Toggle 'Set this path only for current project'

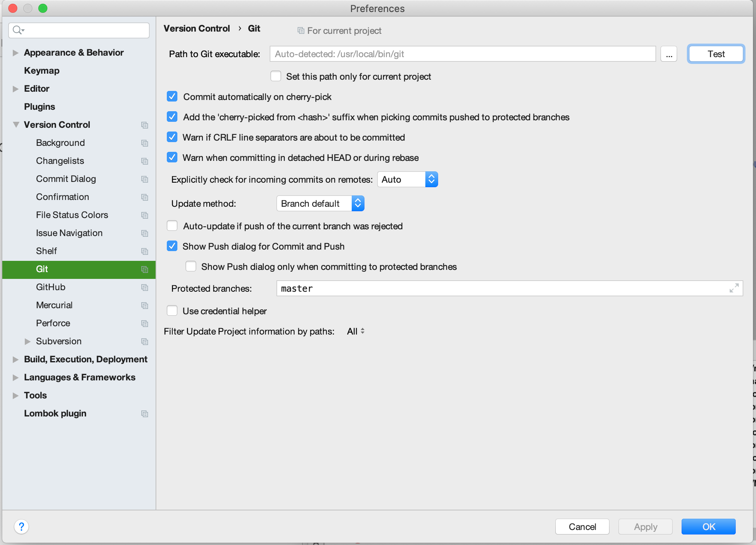[x=276, y=76]
